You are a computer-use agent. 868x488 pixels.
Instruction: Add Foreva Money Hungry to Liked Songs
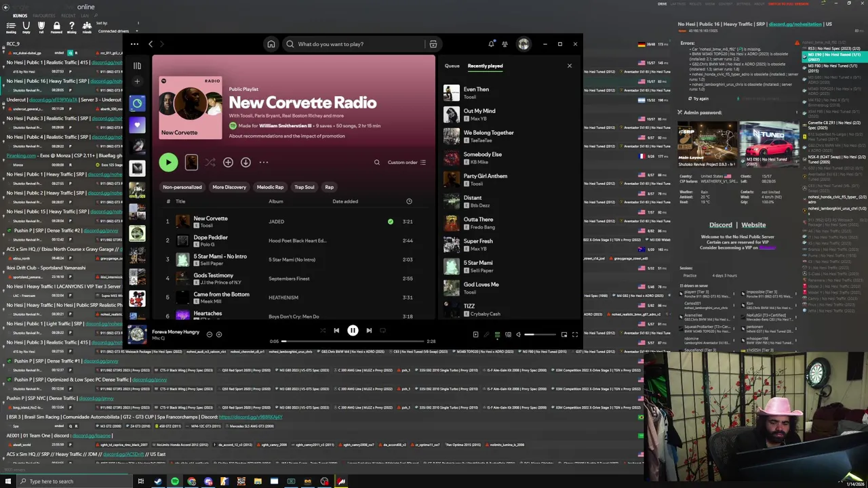click(218, 334)
